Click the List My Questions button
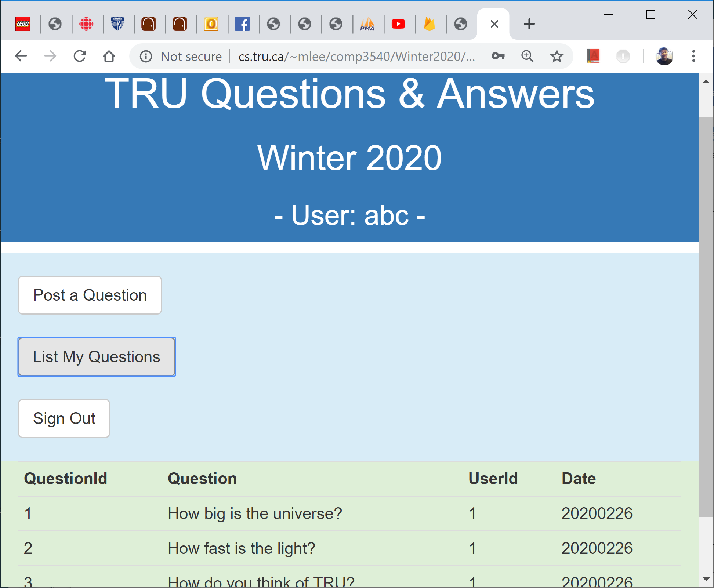 pos(97,357)
